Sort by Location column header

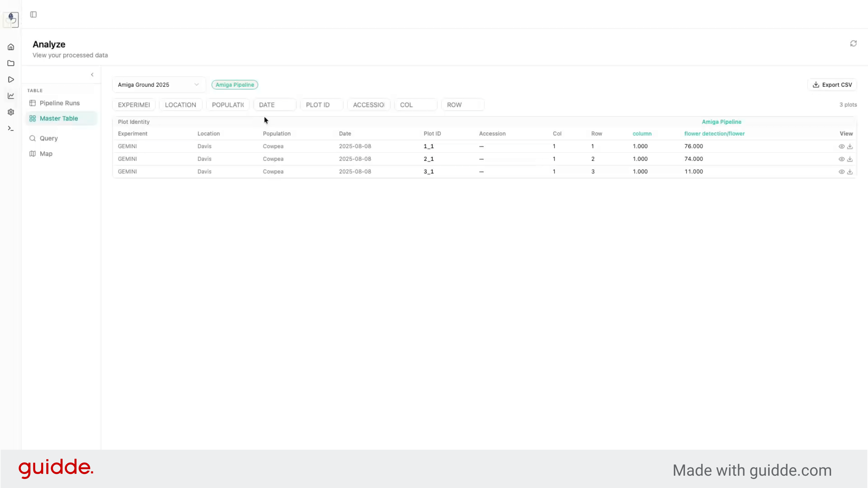209,133
